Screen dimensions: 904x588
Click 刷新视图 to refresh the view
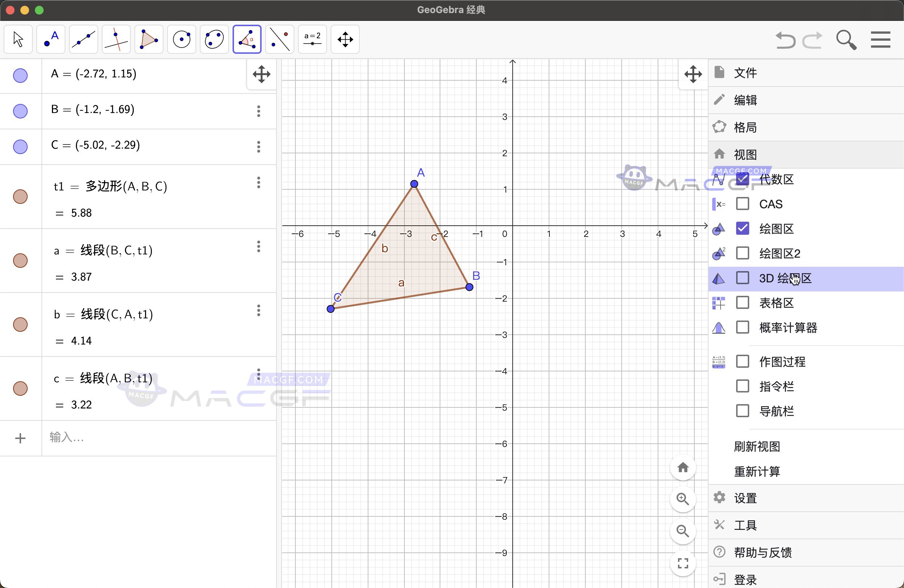(757, 447)
